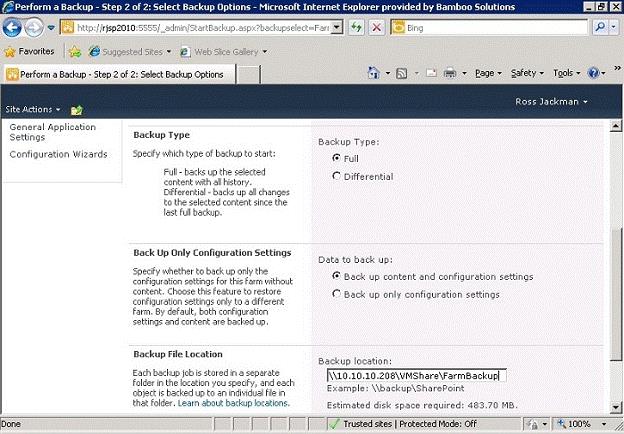Viewport: 624px width, 434px height.
Task: Open the Favorites star button
Action: (x=29, y=51)
